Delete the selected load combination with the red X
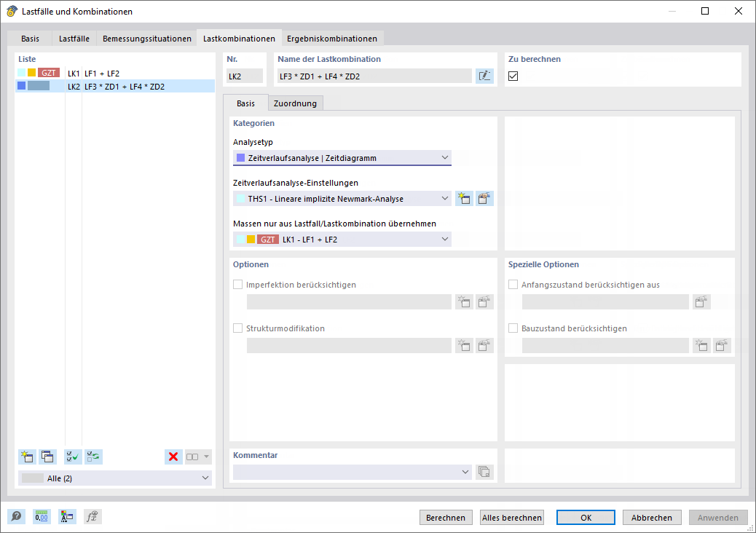756x533 pixels. point(173,457)
